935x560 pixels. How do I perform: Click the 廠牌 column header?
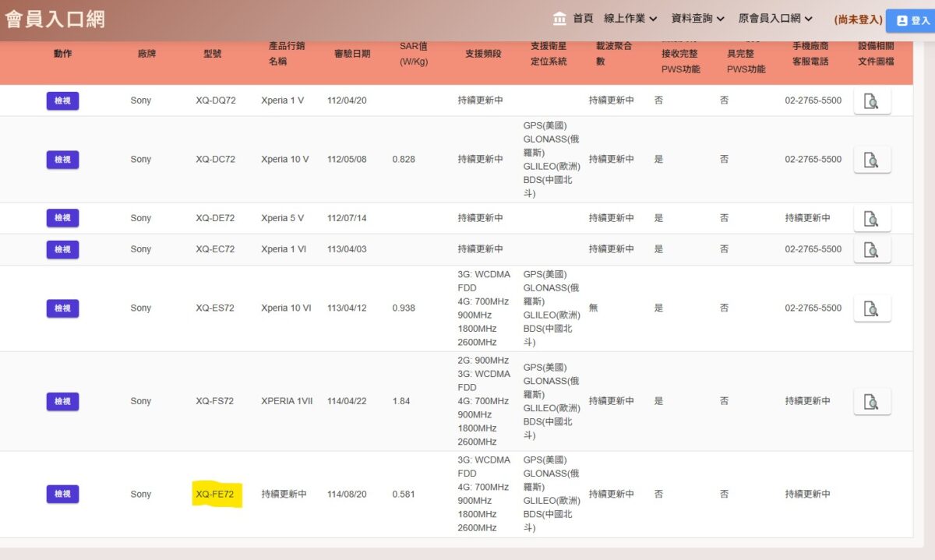click(146, 54)
